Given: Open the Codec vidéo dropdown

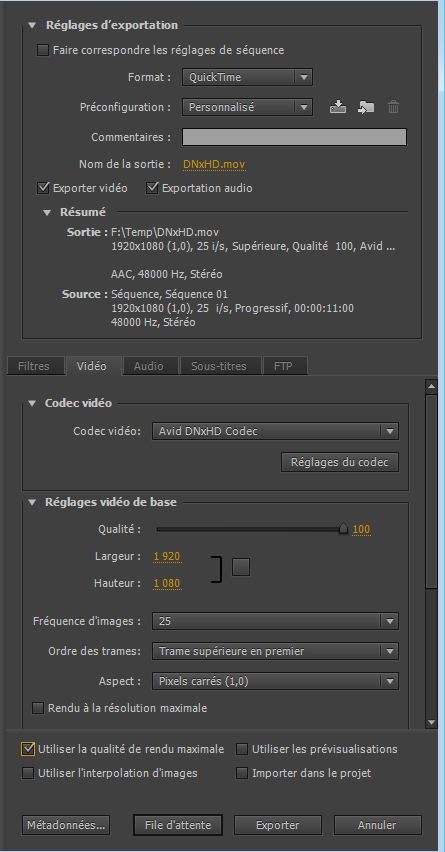Looking at the screenshot, I should 275,431.
